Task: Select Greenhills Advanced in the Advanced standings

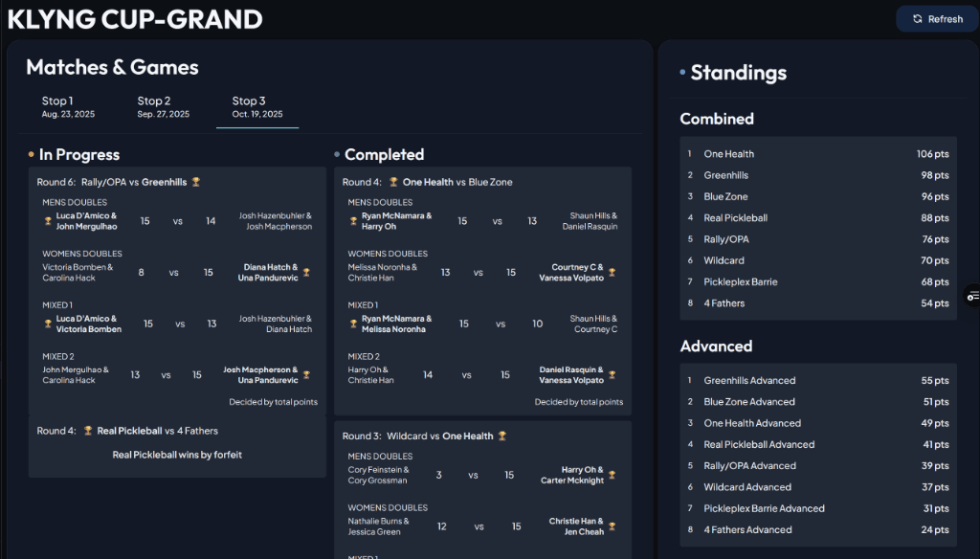Action: 818,380
